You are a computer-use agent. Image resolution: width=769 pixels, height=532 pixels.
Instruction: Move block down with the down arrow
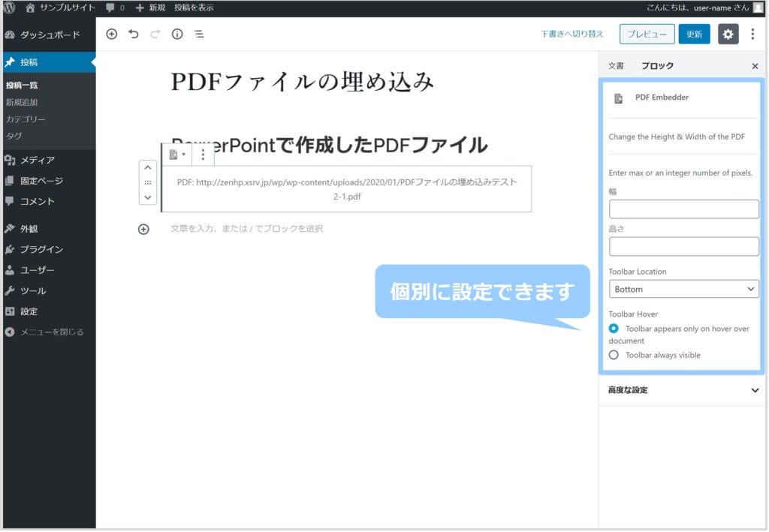[148, 197]
